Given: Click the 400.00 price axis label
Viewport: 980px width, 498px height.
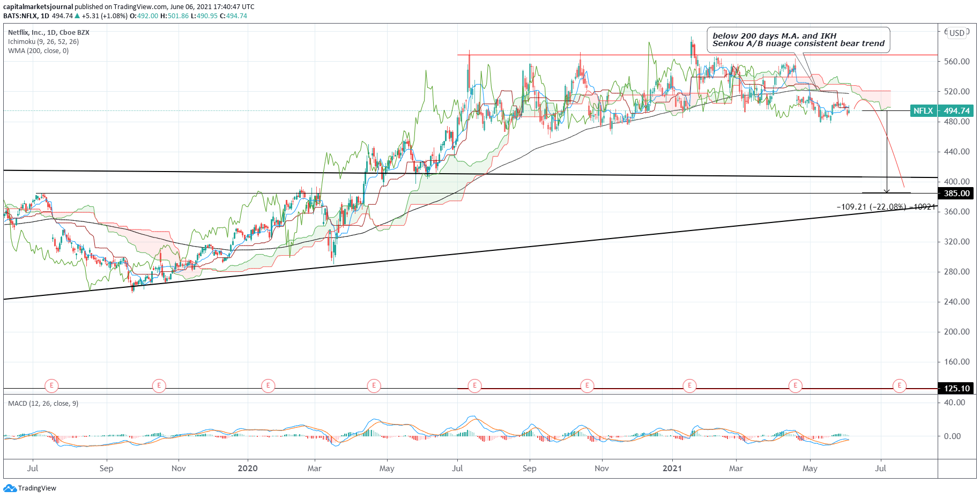Looking at the screenshot, I should click(957, 182).
